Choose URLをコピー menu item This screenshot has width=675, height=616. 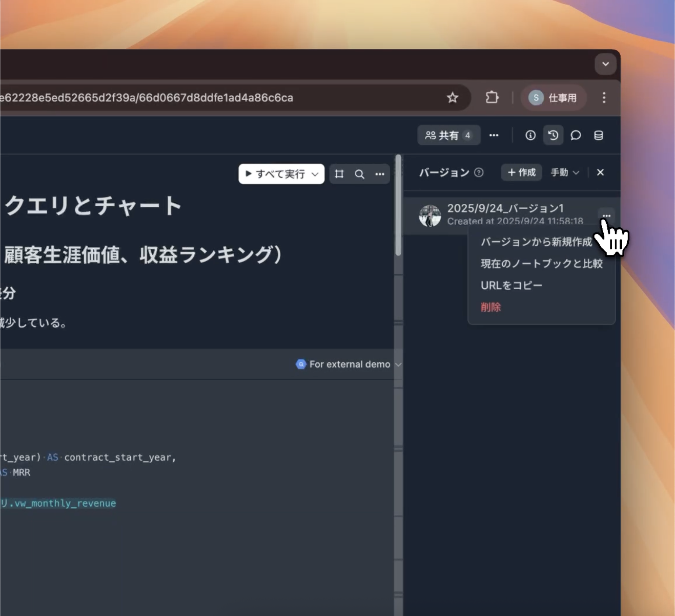(x=511, y=285)
